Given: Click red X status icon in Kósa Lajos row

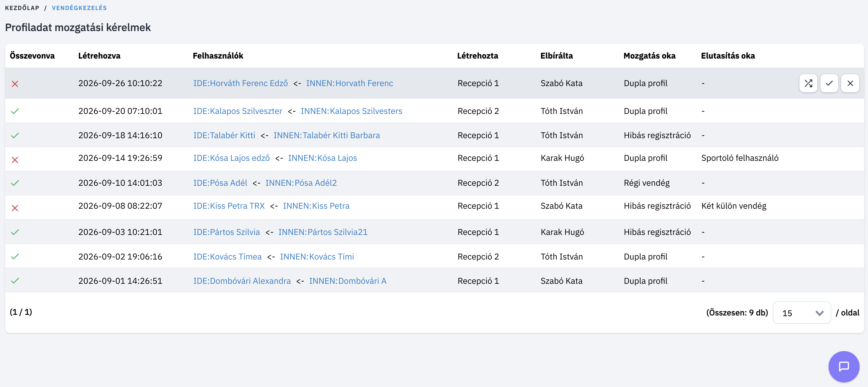Looking at the screenshot, I should 15,160.
